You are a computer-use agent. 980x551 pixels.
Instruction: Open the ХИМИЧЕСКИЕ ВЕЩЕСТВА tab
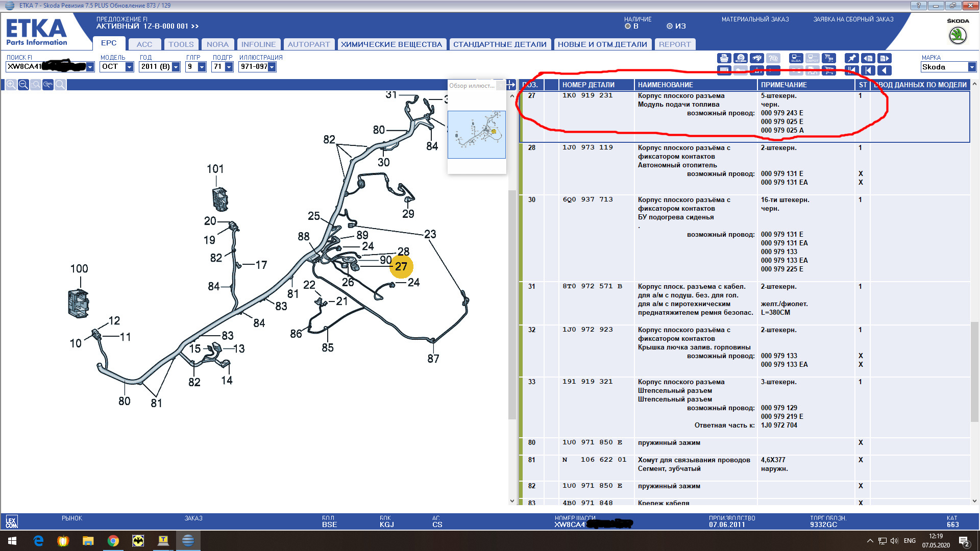(x=391, y=44)
